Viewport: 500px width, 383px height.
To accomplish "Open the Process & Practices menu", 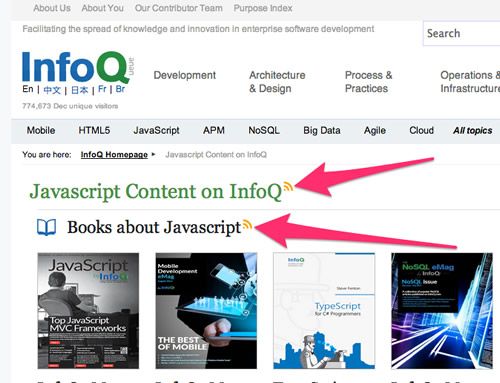I will click(368, 82).
